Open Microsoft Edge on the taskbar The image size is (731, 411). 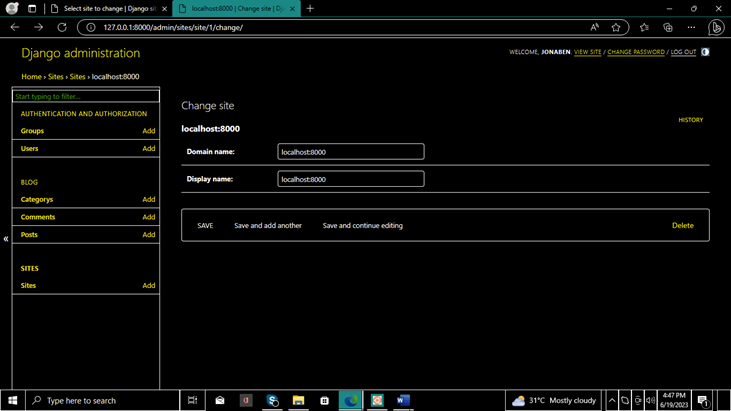(351, 400)
